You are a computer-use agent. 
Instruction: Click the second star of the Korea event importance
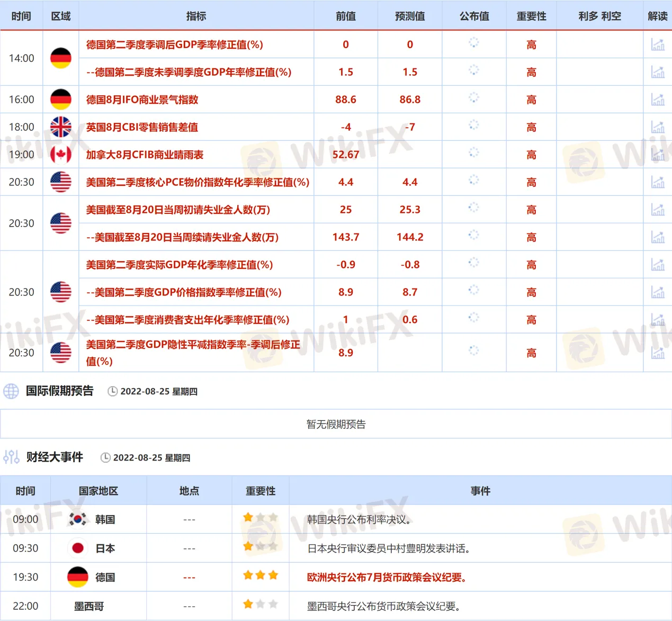(261, 517)
